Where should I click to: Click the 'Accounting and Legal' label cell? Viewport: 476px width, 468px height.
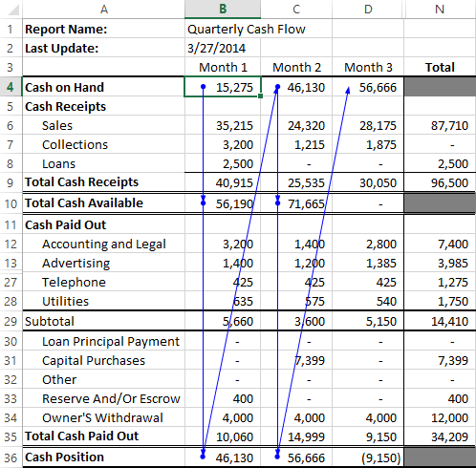(103, 244)
